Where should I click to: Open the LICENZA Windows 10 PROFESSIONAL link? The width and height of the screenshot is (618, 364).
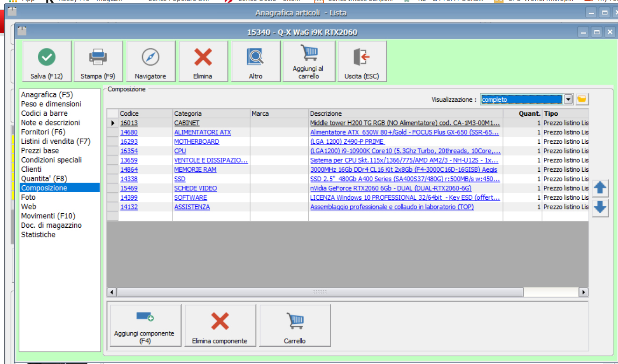click(x=405, y=198)
